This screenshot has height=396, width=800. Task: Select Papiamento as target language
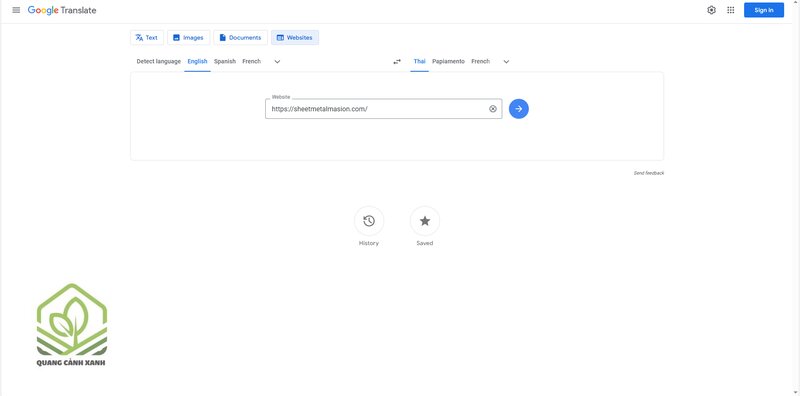[448, 61]
